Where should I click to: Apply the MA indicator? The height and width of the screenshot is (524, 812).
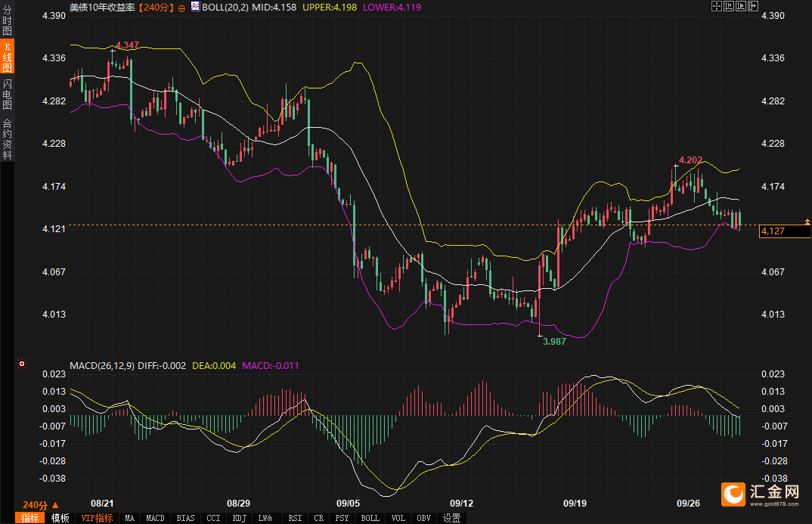[129, 518]
